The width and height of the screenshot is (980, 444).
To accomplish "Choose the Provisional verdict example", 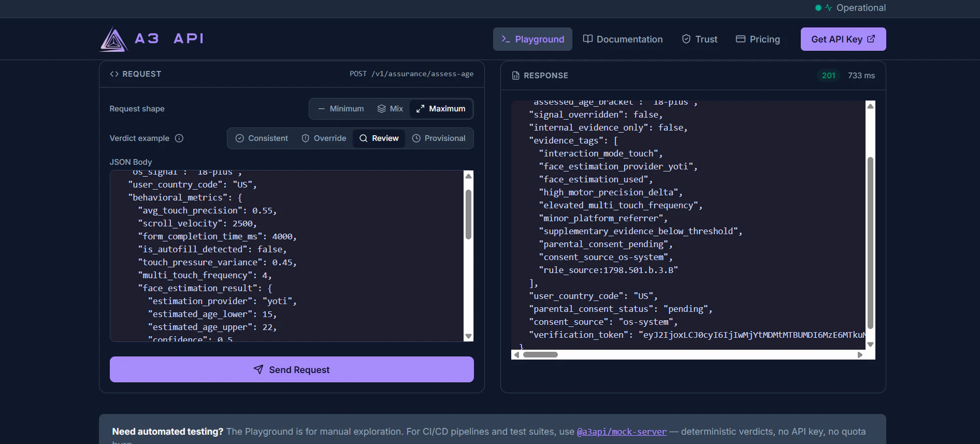I will point(439,138).
